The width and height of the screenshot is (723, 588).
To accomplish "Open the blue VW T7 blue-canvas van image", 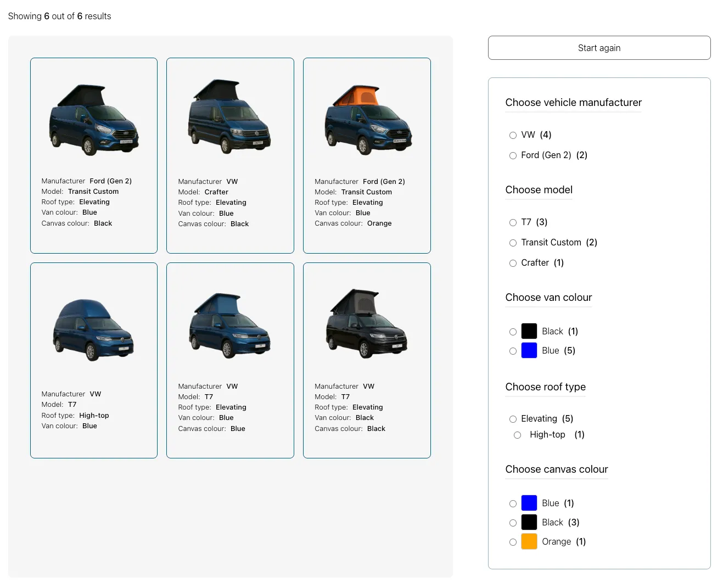I will pyautogui.click(x=229, y=325).
